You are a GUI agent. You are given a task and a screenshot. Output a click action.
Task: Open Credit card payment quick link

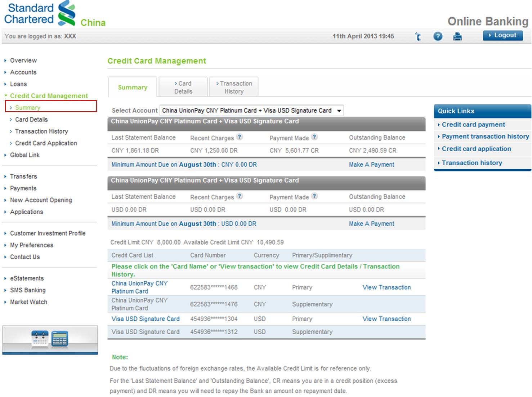click(473, 125)
